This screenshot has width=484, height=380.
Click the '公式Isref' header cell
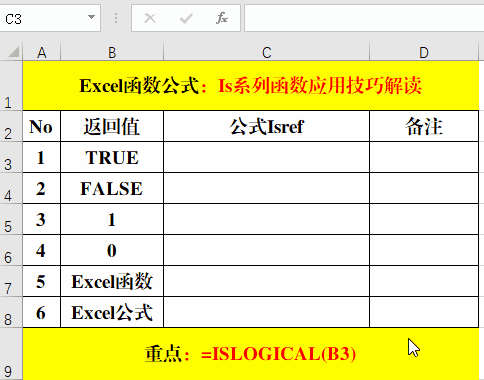click(266, 126)
